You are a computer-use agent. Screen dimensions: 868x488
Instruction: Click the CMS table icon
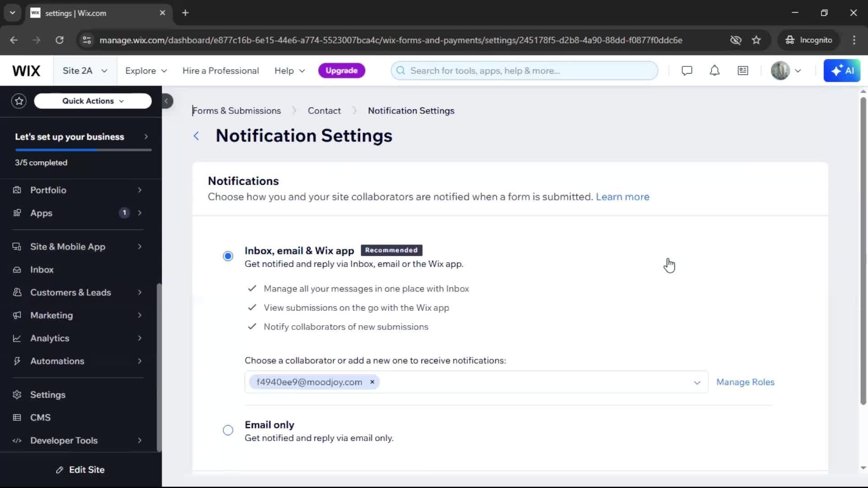click(x=17, y=418)
